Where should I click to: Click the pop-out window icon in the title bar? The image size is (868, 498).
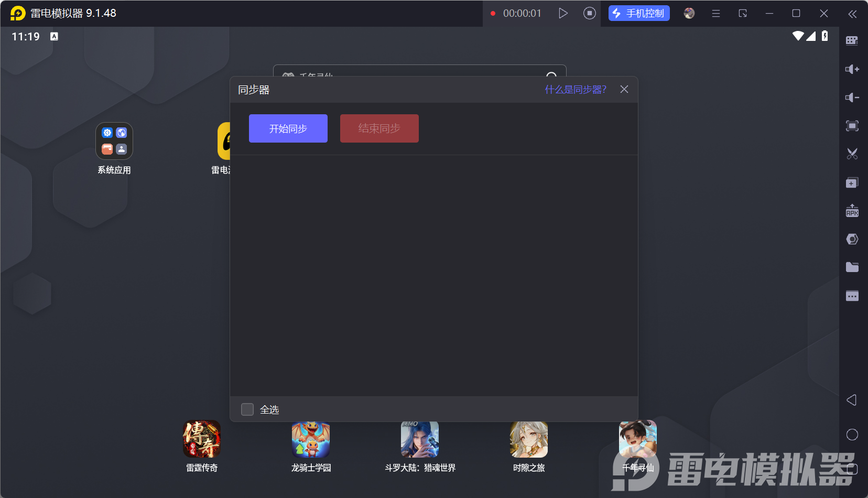743,14
